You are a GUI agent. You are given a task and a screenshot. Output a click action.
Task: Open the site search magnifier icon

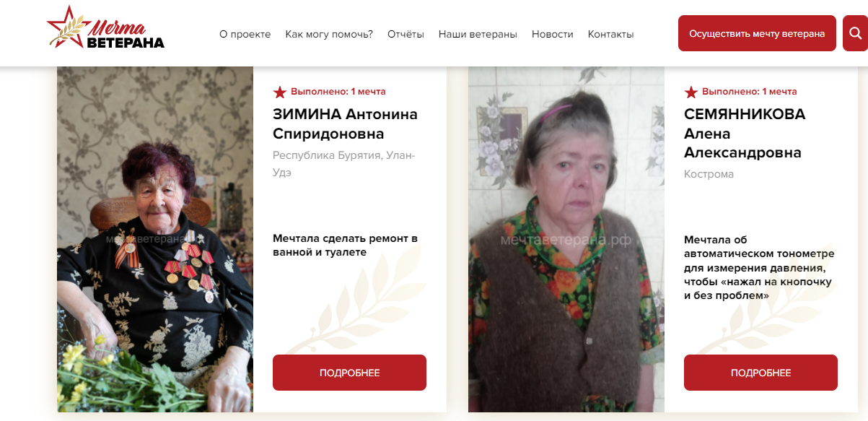click(x=855, y=33)
